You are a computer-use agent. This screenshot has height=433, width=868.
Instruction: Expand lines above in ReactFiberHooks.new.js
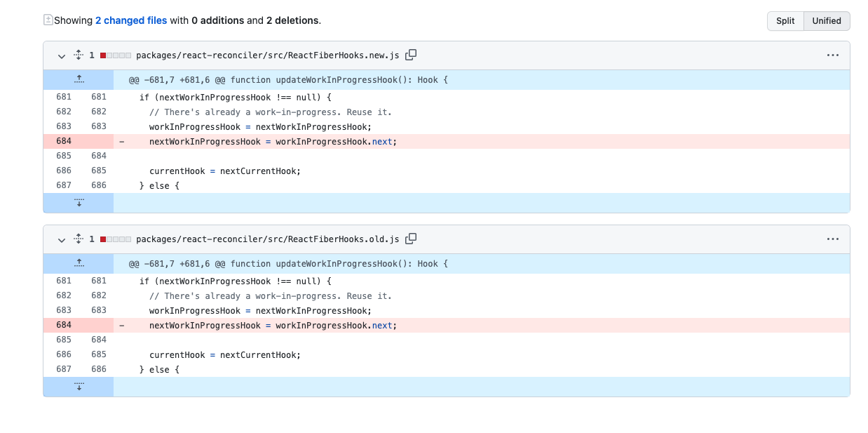point(79,79)
